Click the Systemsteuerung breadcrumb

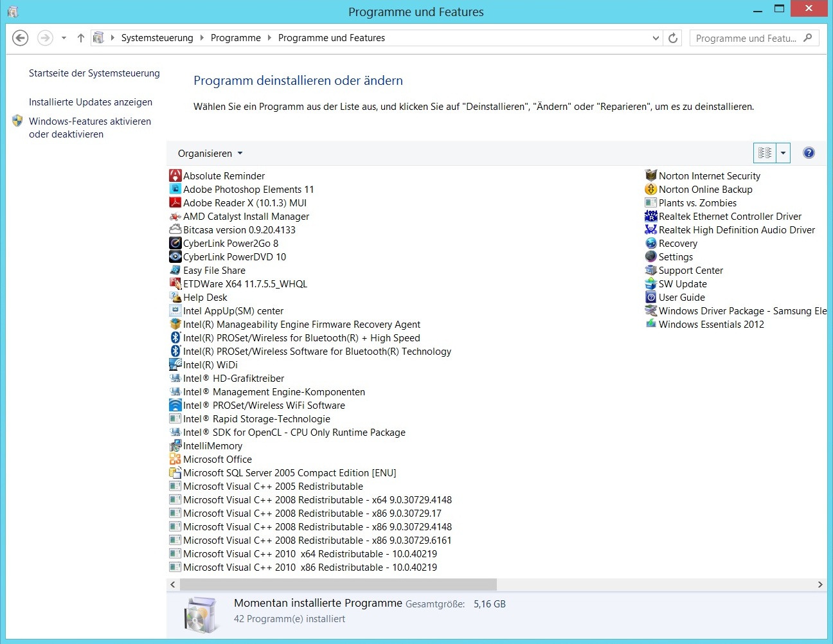(x=157, y=38)
